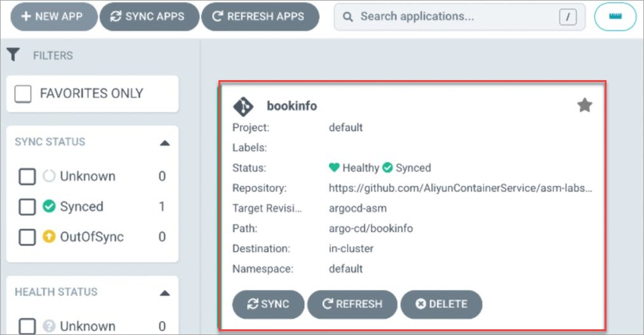The height and width of the screenshot is (335, 644).
Task: Click the 'in-cluster' destination value
Action: point(351,249)
